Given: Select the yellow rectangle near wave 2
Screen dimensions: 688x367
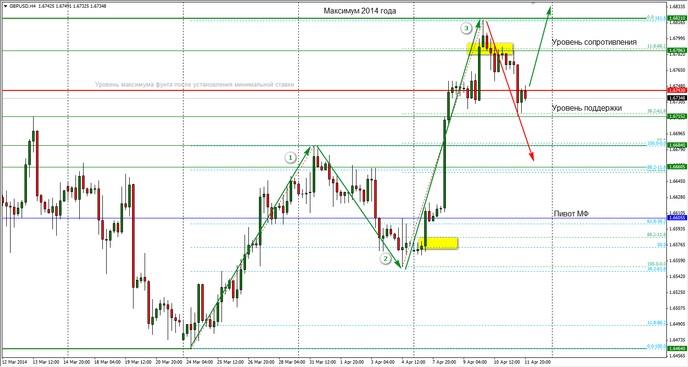Looking at the screenshot, I should pyautogui.click(x=438, y=243).
